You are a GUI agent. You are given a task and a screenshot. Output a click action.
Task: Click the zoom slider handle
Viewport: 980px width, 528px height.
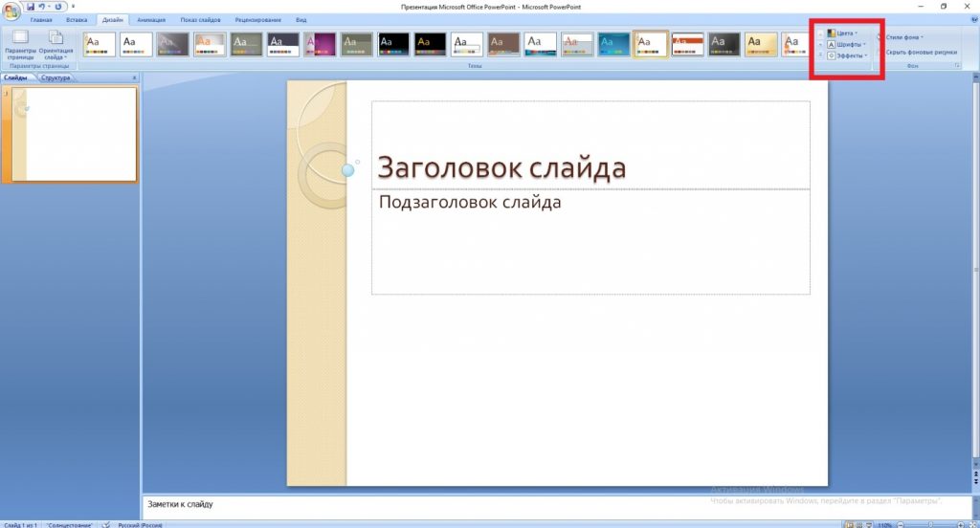pyautogui.click(x=930, y=525)
